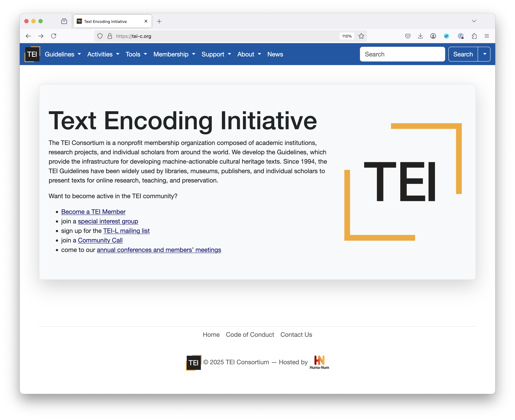Focus the Search input field
The height and width of the screenshot is (420, 515).
point(402,54)
